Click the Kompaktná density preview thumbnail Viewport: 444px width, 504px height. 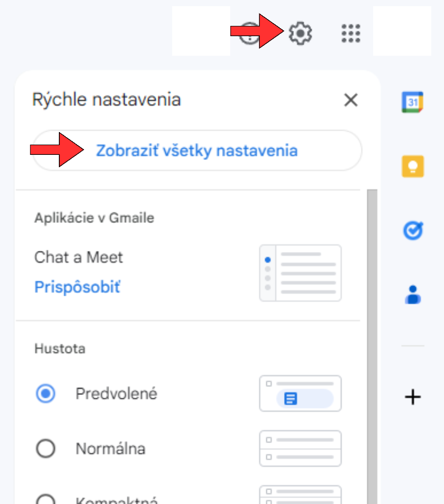(300, 495)
